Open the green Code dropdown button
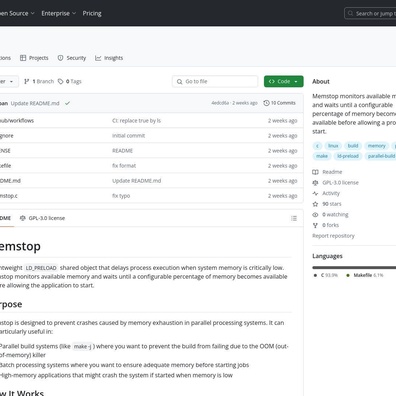 coord(284,81)
